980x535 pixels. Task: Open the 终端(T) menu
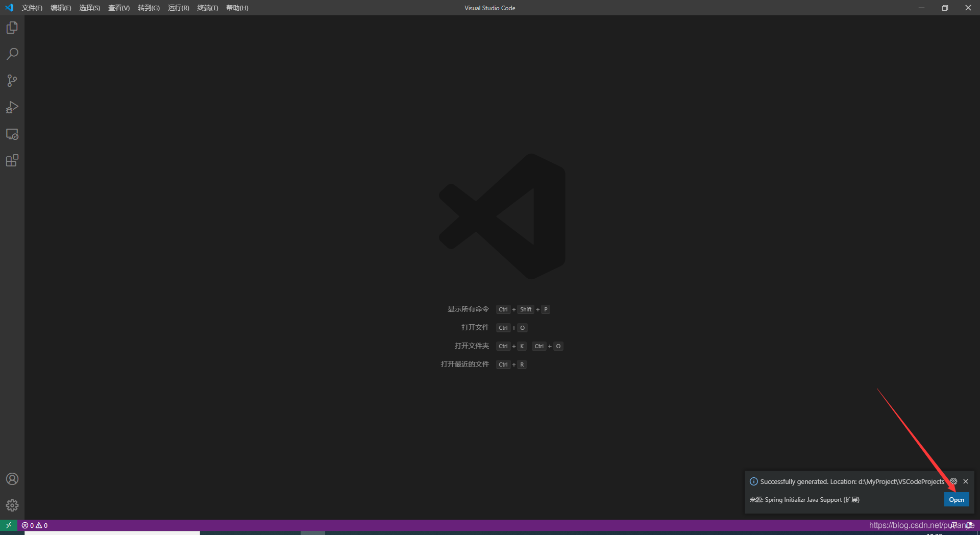(207, 8)
